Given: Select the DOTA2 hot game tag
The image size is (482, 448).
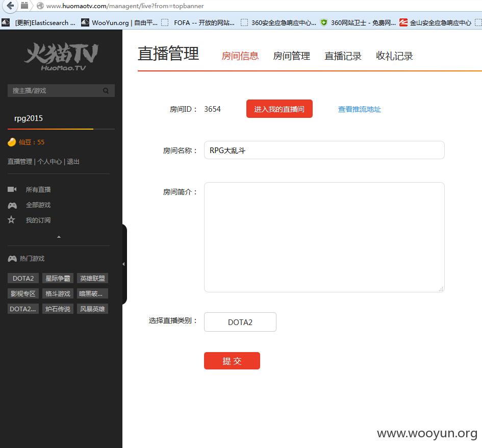Looking at the screenshot, I should coord(23,278).
